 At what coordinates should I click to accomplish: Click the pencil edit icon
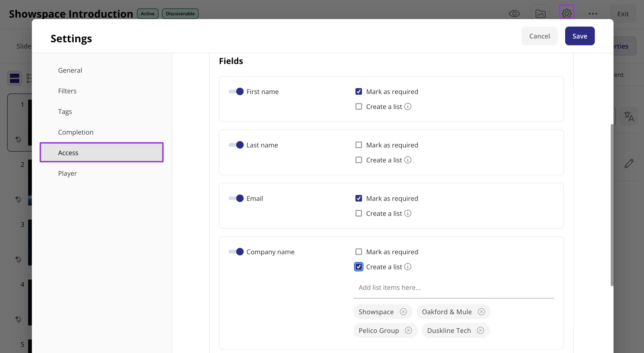click(x=629, y=164)
